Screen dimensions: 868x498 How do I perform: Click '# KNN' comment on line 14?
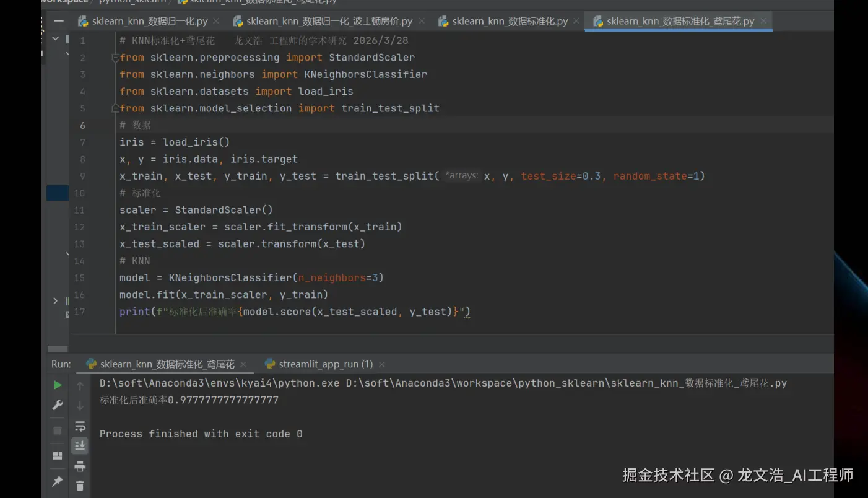click(135, 261)
